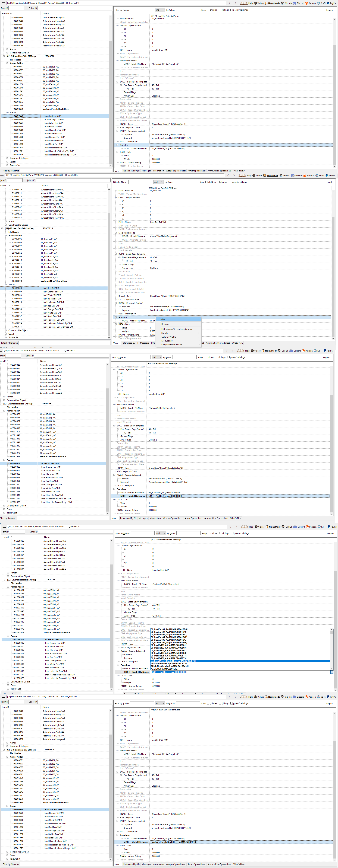Choose Remove from the context menu
Viewport: 338px width, 868px height.
(178, 324)
